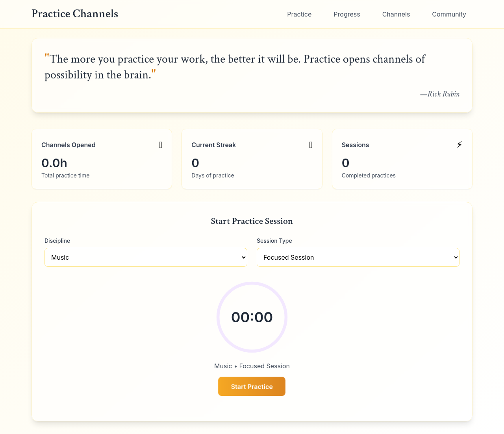Click the lightning icon on Sessions card
504x434 pixels.
(459, 144)
